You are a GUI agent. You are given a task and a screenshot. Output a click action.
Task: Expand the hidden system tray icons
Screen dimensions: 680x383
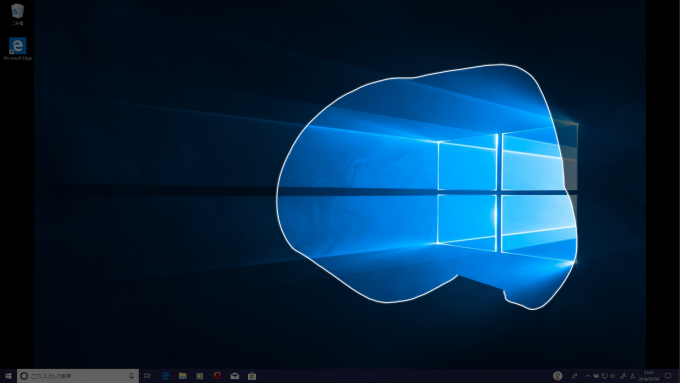click(x=587, y=376)
